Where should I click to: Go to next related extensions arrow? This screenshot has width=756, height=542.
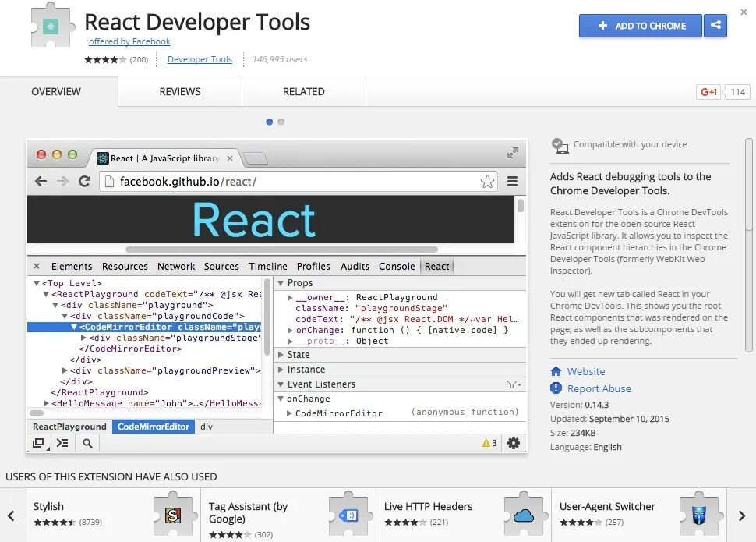click(x=741, y=516)
